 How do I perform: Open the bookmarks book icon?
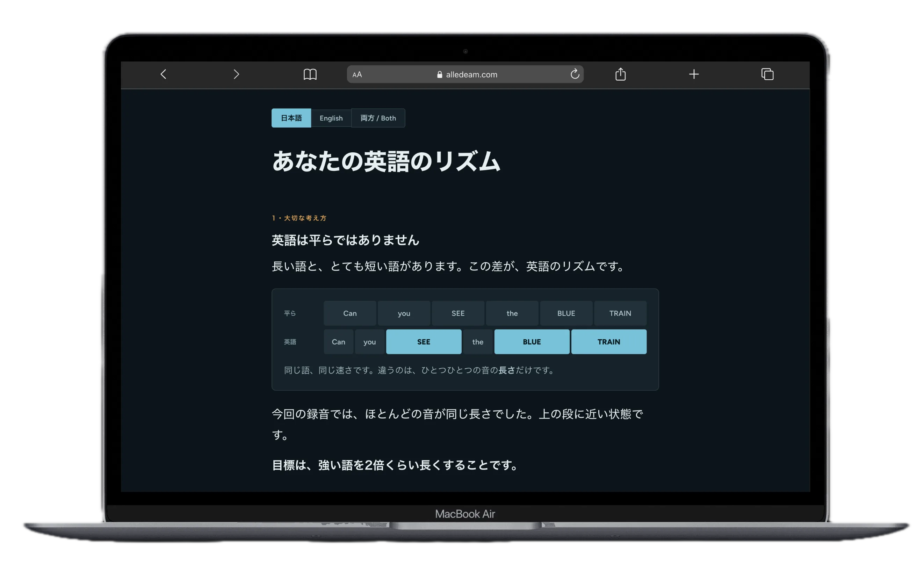pos(310,74)
